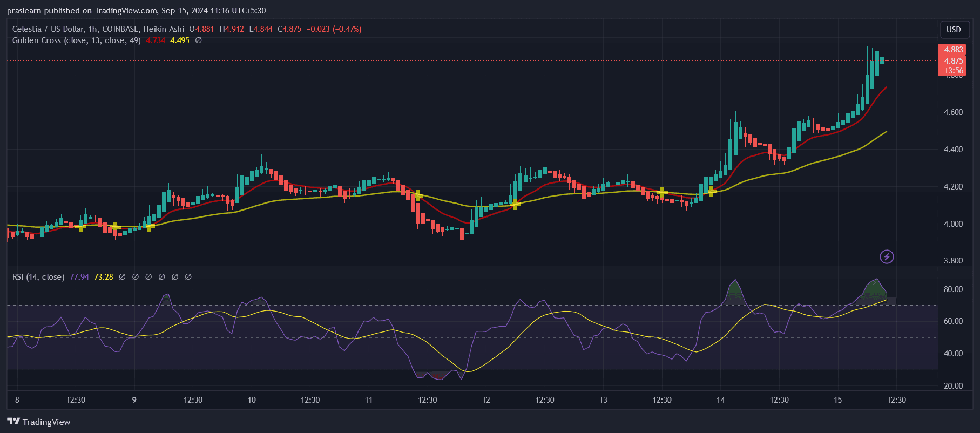The image size is (980, 433).
Task: Click the last empty-value symbol in RSI legend
Action: [188, 277]
